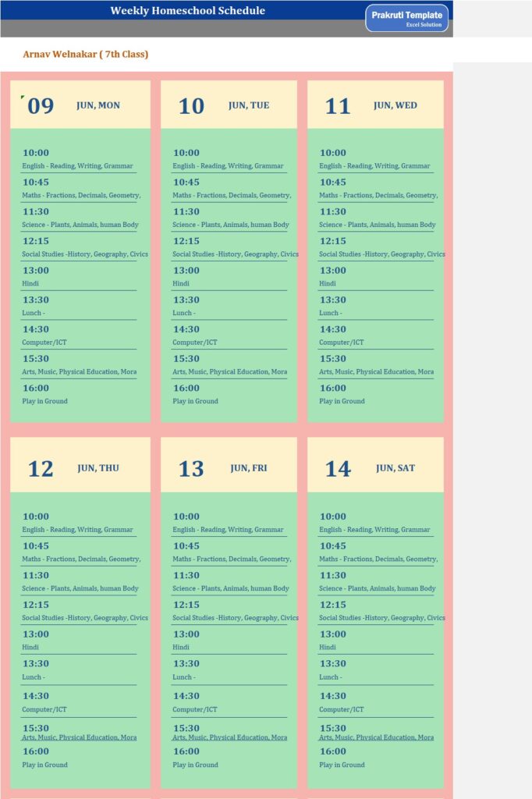532x799 pixels.
Task: Select the date number 12 header
Action: click(x=41, y=468)
